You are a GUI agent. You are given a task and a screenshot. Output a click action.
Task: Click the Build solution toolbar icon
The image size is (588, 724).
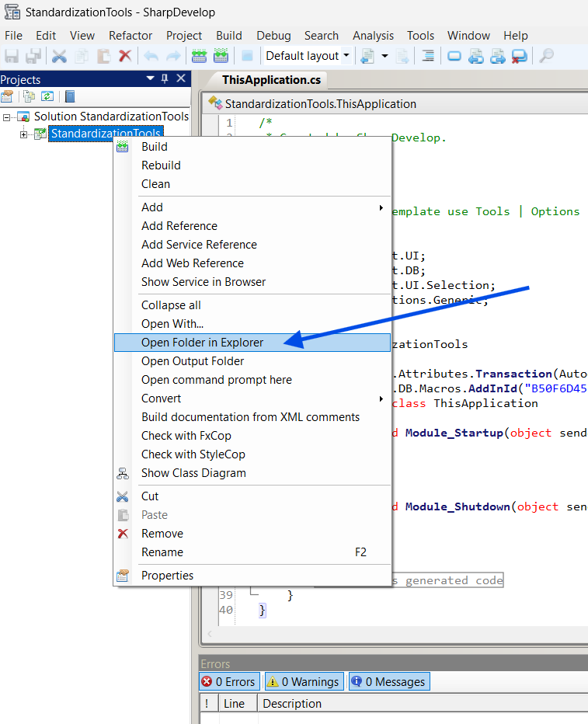pyautogui.click(x=199, y=56)
